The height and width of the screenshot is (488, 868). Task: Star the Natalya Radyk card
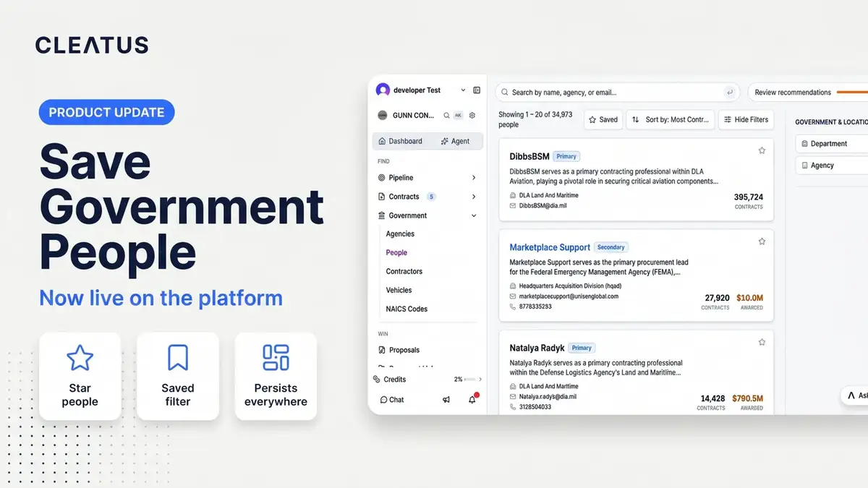[762, 342]
